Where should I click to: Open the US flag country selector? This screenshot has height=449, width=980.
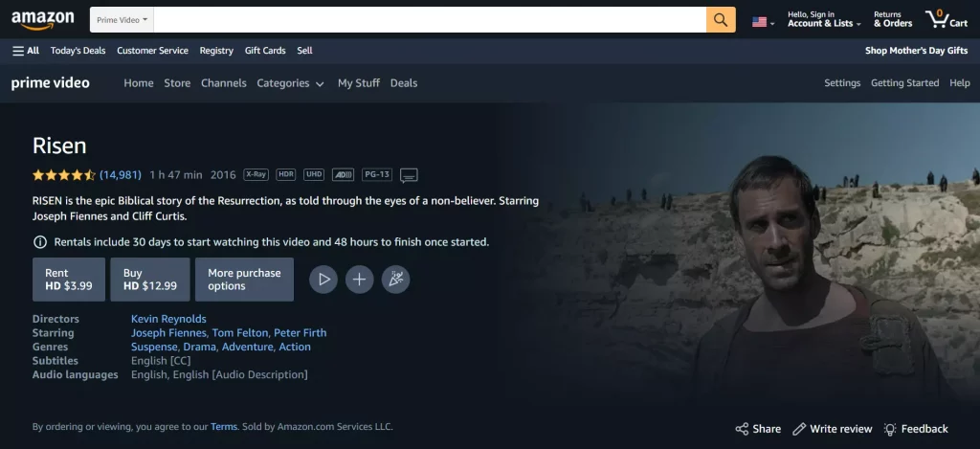click(763, 23)
